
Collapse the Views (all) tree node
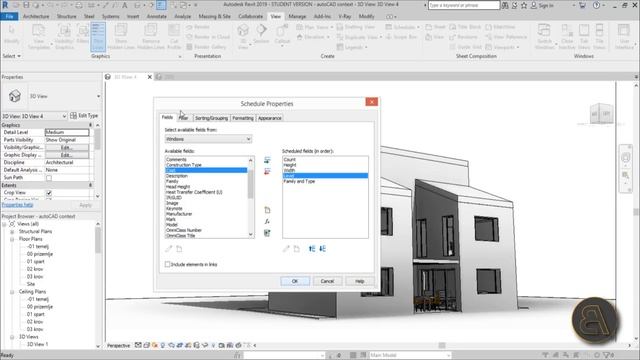click(4, 224)
